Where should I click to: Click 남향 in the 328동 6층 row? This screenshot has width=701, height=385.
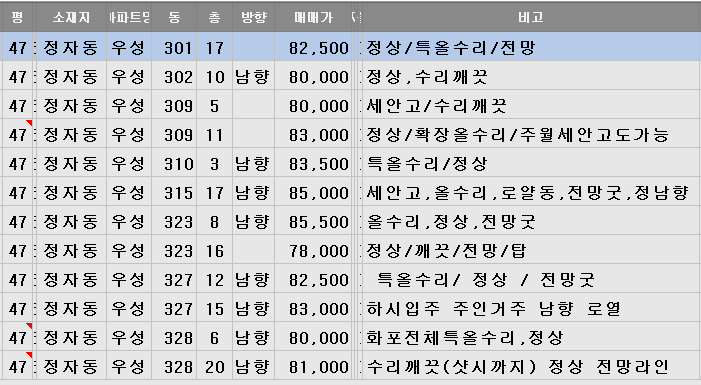[253, 338]
